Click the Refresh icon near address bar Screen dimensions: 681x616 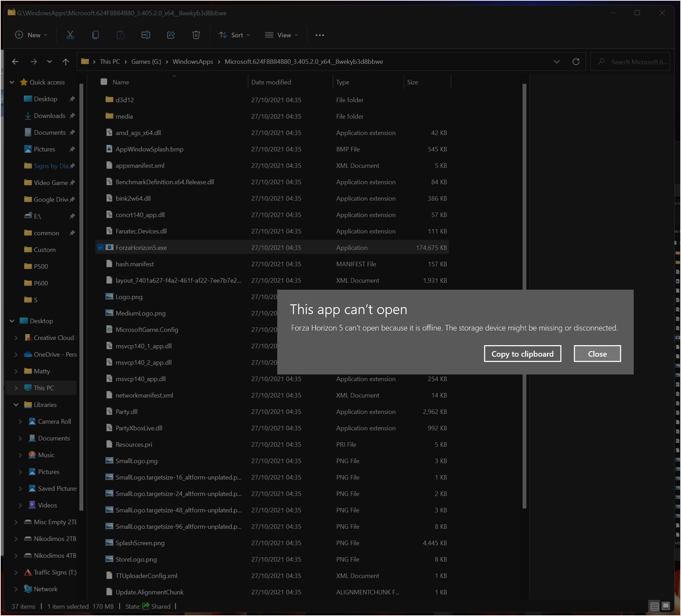click(x=576, y=62)
